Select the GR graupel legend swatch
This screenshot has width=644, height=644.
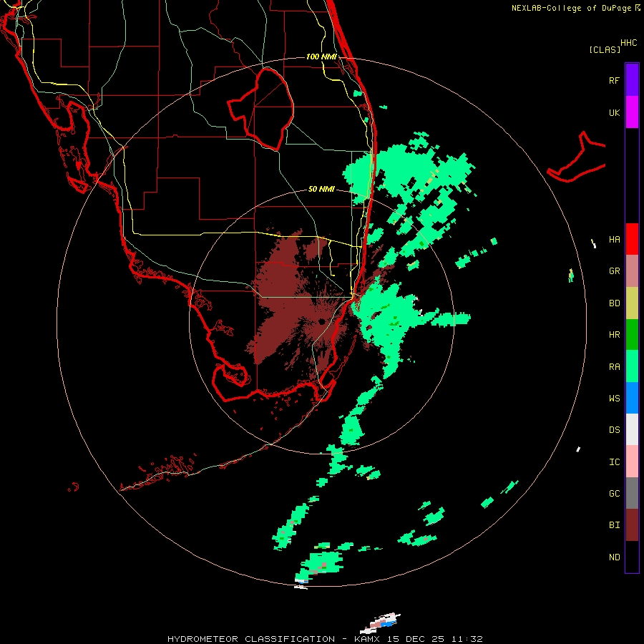[632, 271]
